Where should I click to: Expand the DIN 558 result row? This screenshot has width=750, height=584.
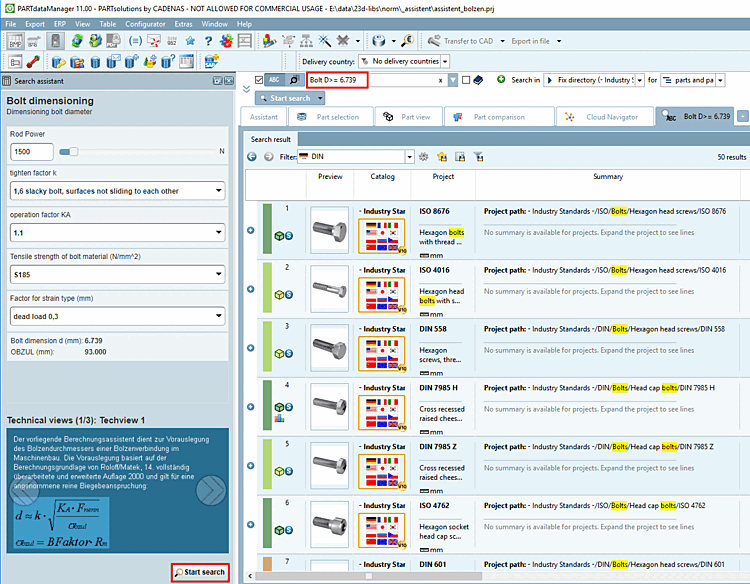click(x=251, y=348)
